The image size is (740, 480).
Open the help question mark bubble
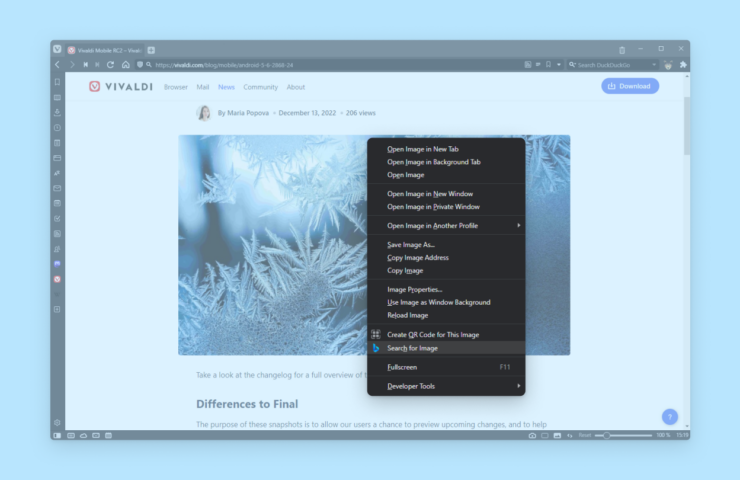pos(670,417)
